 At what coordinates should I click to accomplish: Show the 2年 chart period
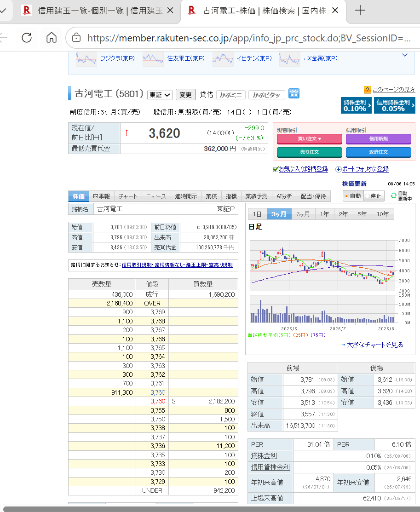coord(343,214)
